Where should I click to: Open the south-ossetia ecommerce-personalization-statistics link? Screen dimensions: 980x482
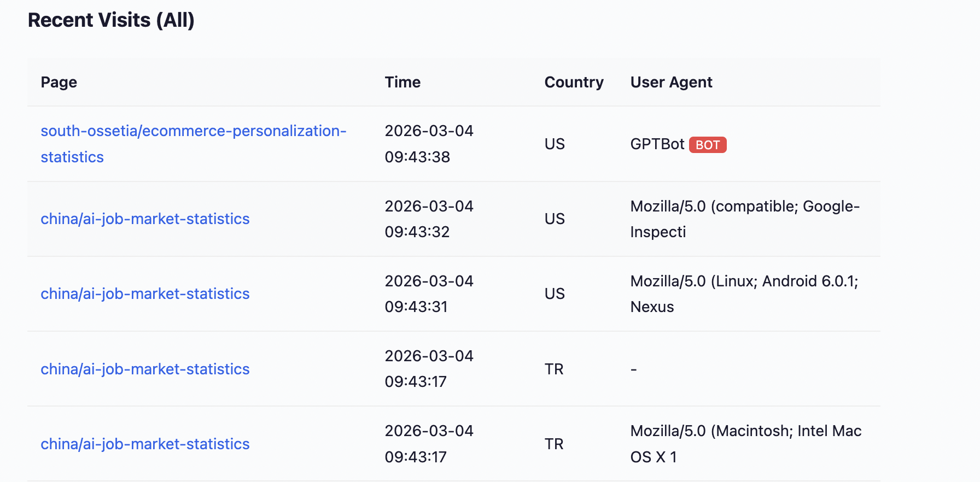(193, 132)
